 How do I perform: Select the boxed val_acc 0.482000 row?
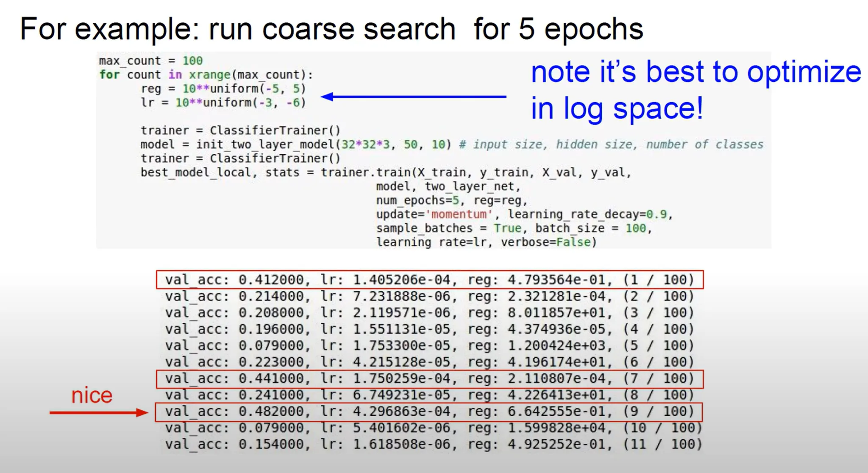tap(429, 412)
